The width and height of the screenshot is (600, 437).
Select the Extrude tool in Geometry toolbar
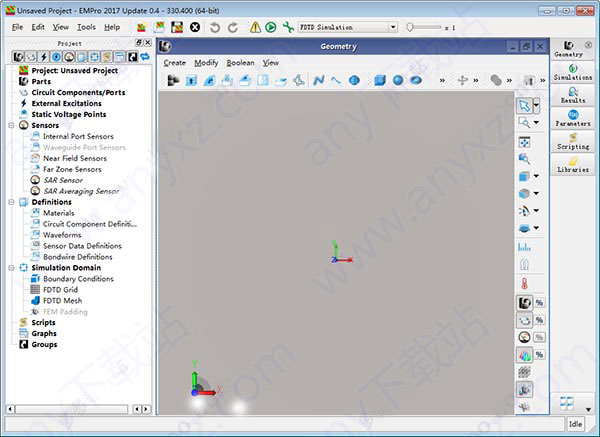[x=191, y=80]
